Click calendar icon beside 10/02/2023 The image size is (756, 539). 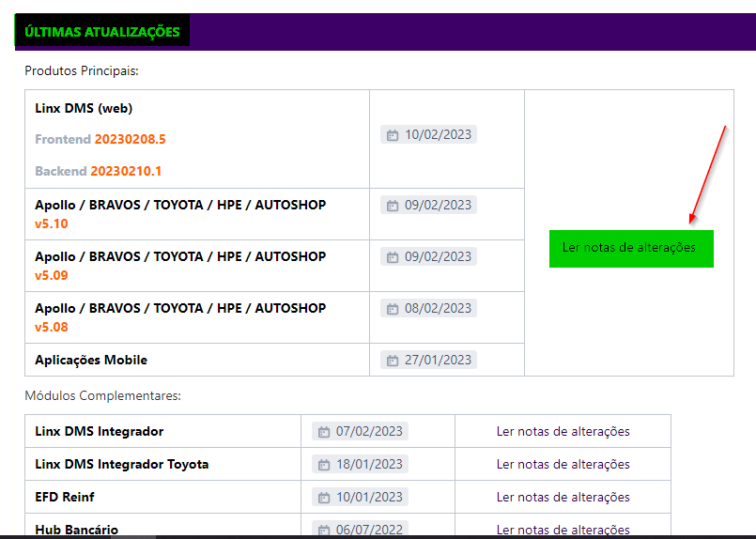393,135
